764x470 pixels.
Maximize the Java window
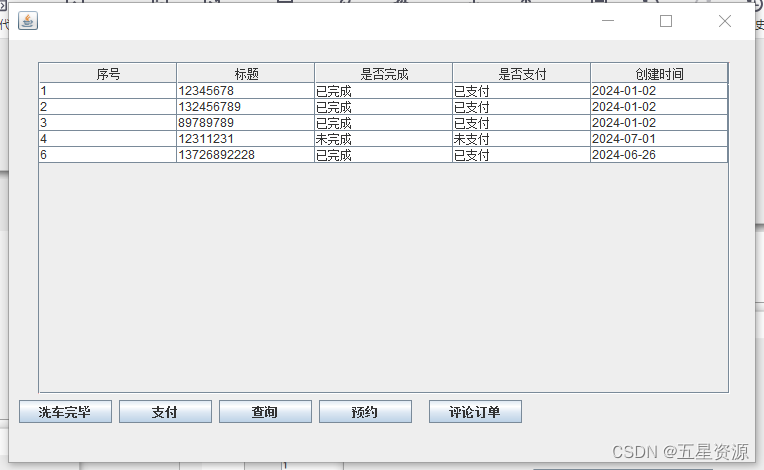666,21
